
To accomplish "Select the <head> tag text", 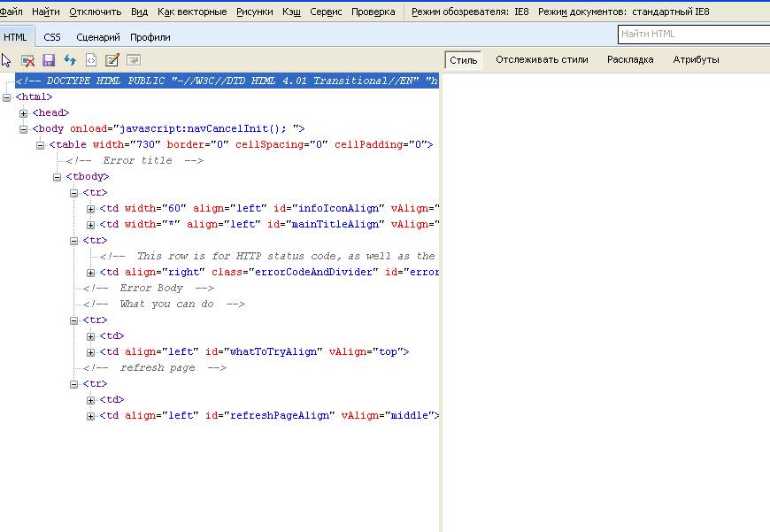I will pyautogui.click(x=50, y=112).
